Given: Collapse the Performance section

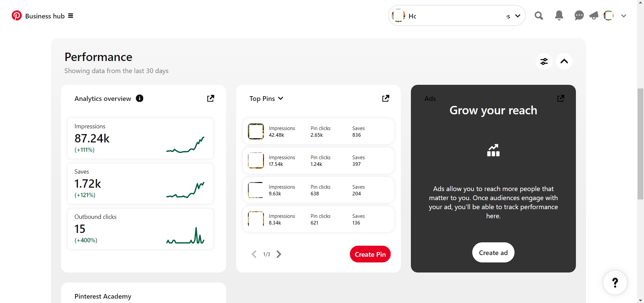Looking at the screenshot, I should click(564, 61).
